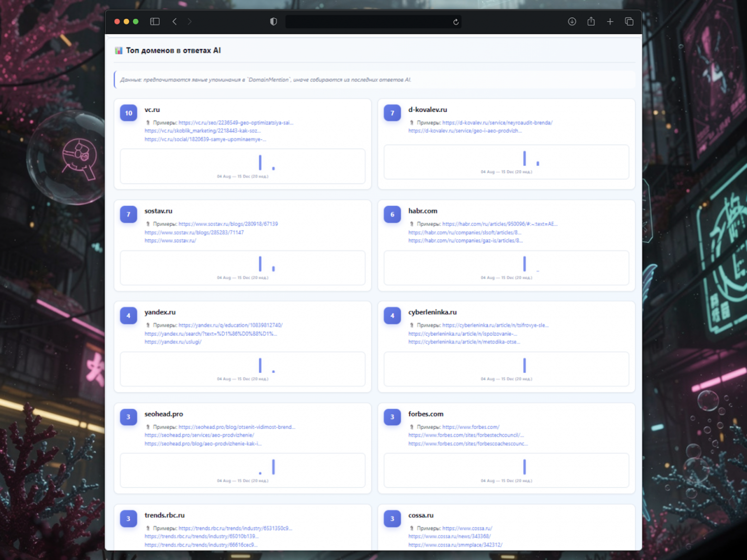
Task: Click the tallest bar in vc.ru mini chart
Action: pos(260,163)
